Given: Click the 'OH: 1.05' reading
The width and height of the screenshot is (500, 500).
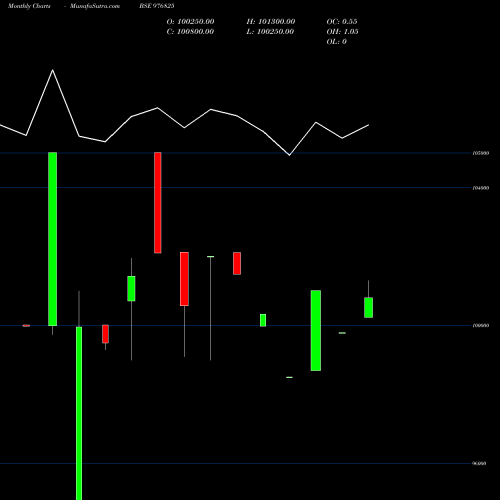Looking at the screenshot, I should tap(343, 32).
